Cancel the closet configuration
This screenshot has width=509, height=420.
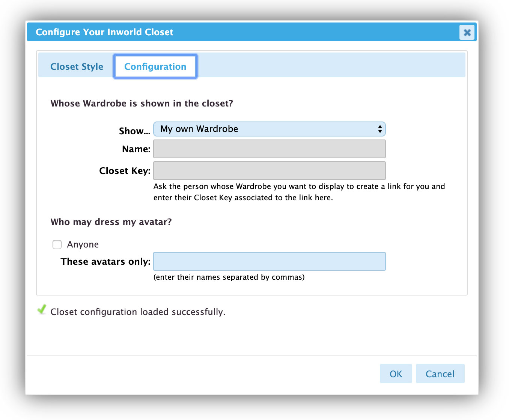click(440, 374)
